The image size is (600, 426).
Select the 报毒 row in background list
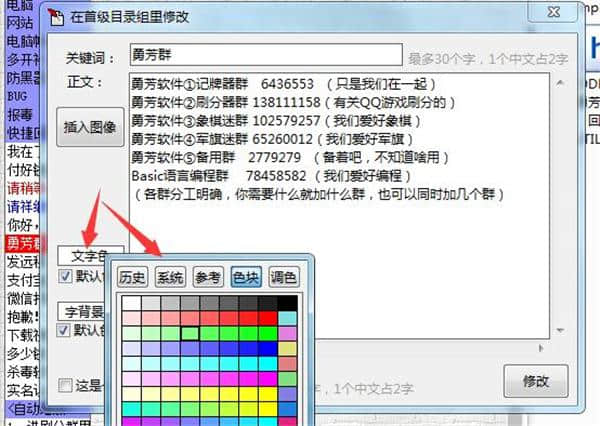click(23, 115)
